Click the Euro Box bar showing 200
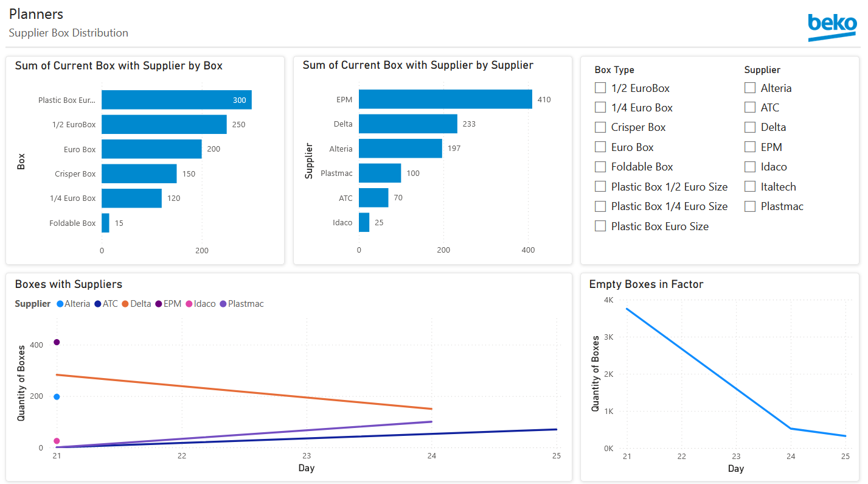The height and width of the screenshot is (484, 868). [x=151, y=149]
